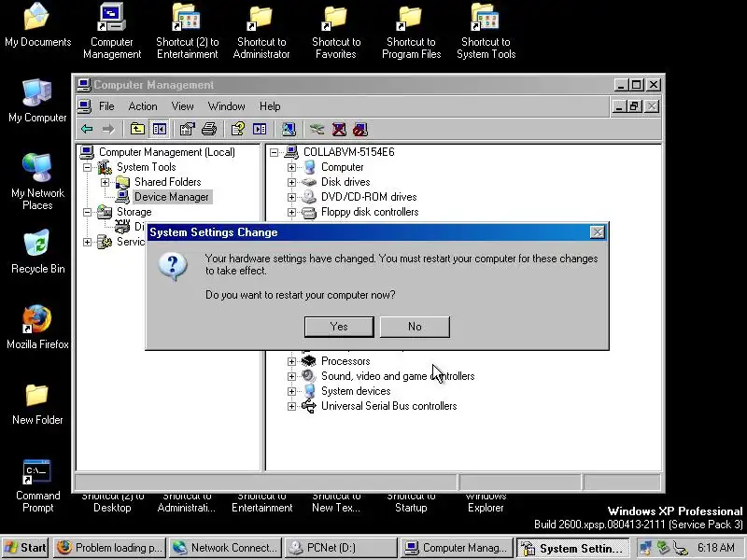
Task: Click the Scan for hardware changes icon
Action: 289,129
